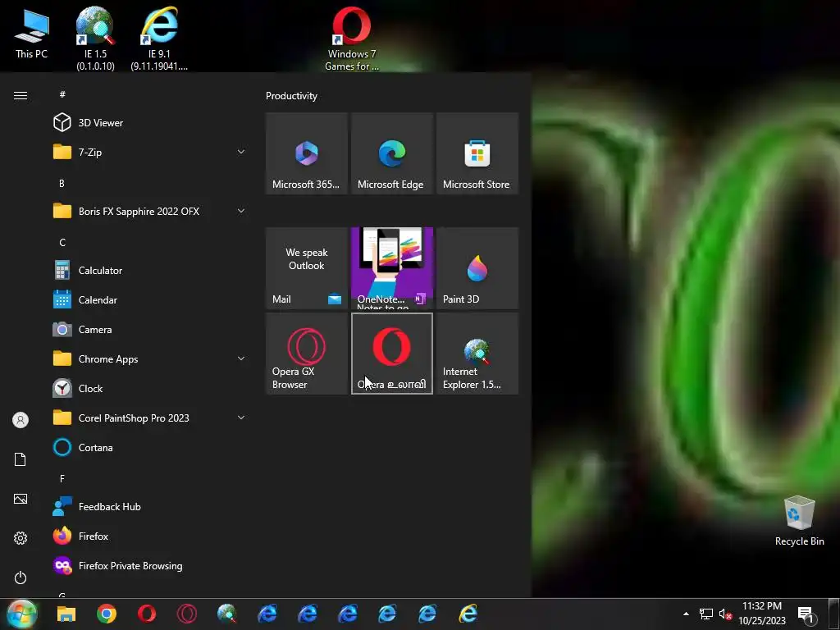Open Calendar in the app list
This screenshot has width=840, height=630.
[x=150, y=300]
